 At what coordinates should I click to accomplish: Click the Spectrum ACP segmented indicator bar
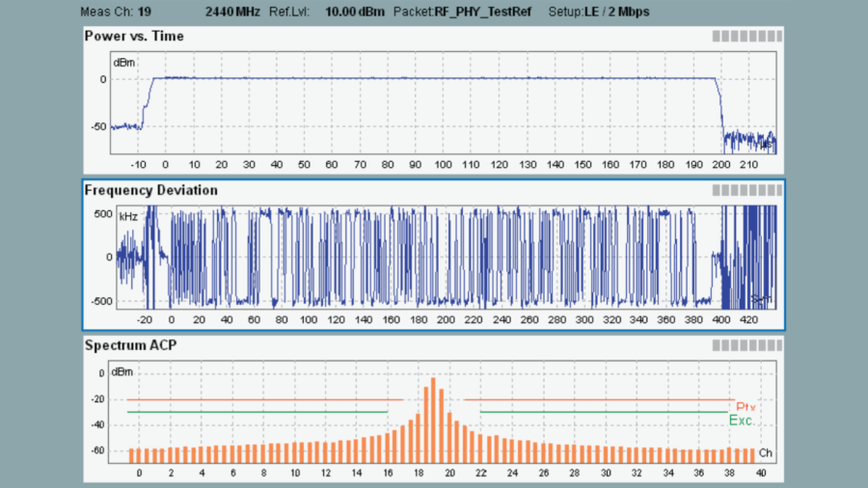click(746, 344)
